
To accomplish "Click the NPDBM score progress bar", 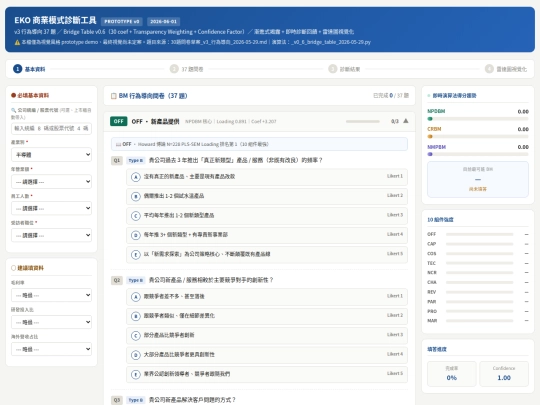I will [x=478, y=119].
